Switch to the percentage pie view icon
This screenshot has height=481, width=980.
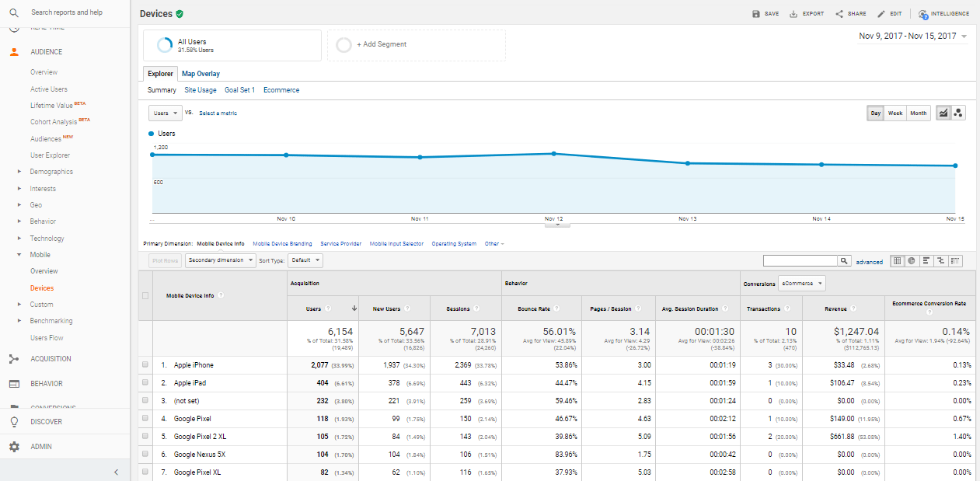click(911, 261)
